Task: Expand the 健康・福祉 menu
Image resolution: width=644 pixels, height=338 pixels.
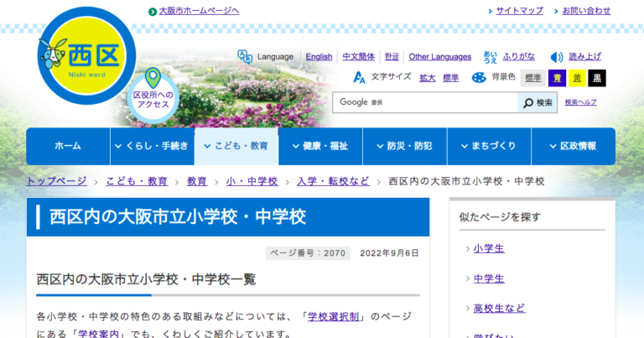Action: (x=321, y=146)
